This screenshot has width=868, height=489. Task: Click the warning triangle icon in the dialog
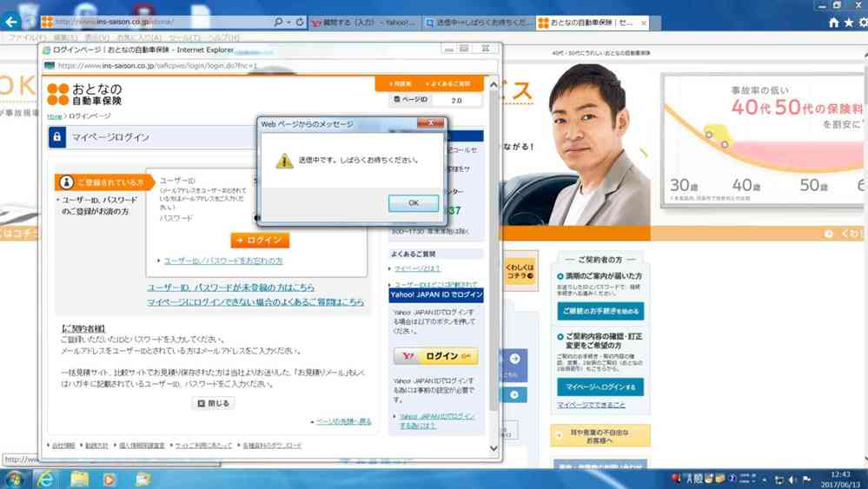[x=284, y=161]
